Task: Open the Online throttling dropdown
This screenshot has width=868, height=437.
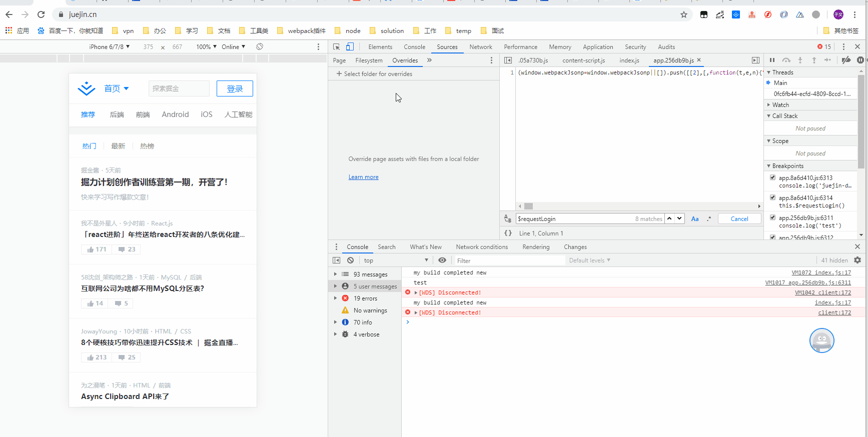Action: (234, 46)
